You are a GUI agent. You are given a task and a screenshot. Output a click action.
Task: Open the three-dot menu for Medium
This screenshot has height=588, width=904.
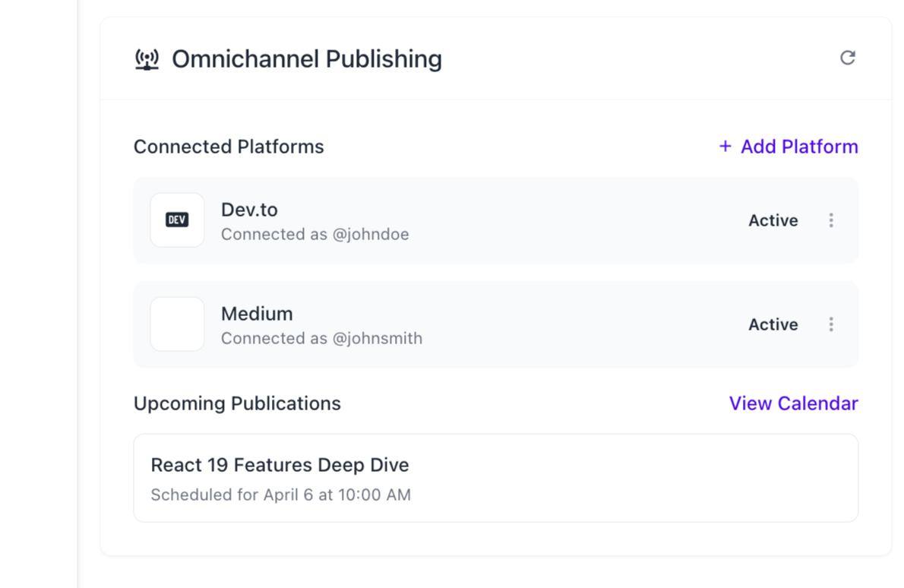[831, 324]
